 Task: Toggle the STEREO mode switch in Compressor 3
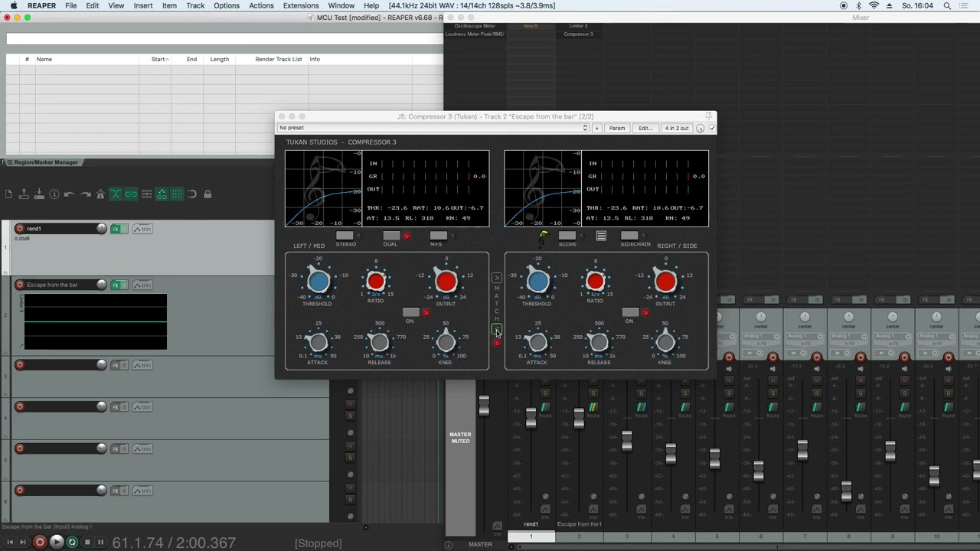tap(345, 236)
